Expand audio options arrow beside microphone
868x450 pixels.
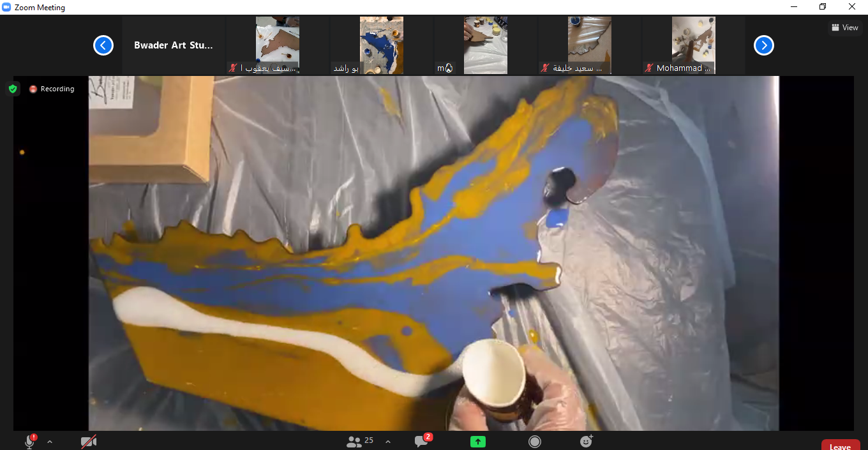tap(50, 441)
